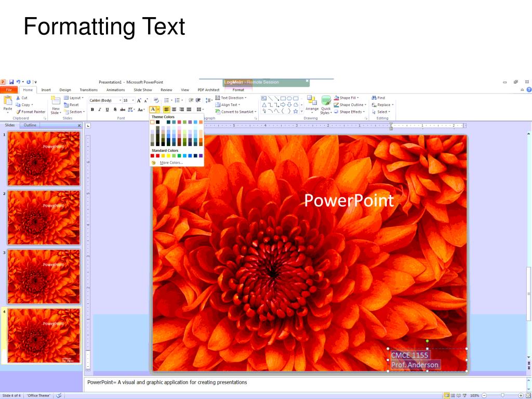The height and width of the screenshot is (399, 532).
Task: Click the spell check icon in status bar
Action: 59,395
